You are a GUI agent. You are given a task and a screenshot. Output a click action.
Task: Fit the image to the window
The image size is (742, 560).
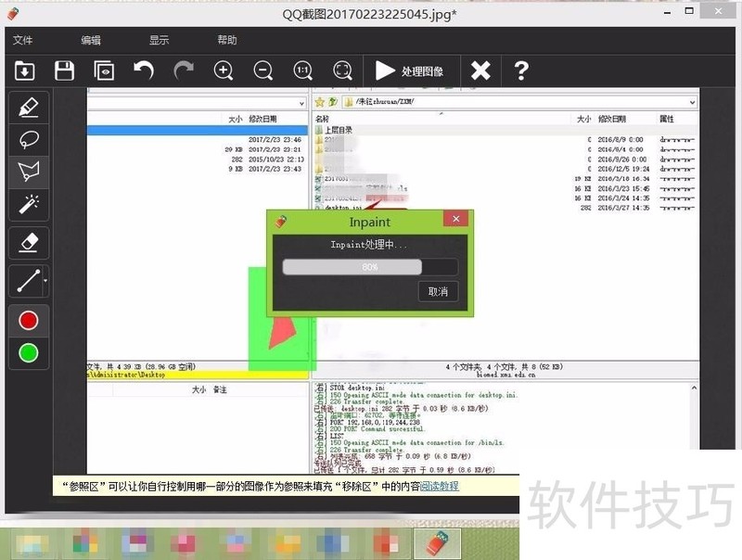click(342, 71)
